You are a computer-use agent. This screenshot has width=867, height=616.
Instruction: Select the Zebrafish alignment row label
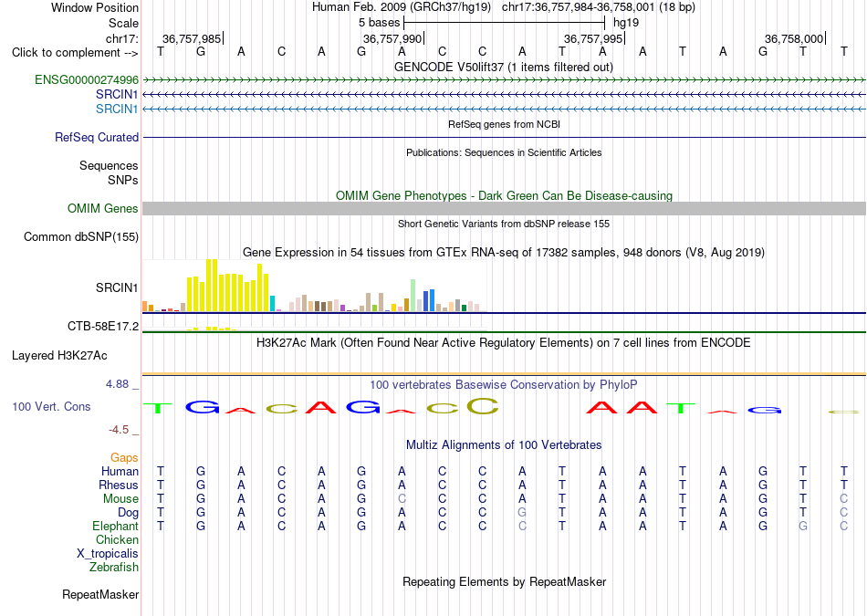(x=114, y=567)
